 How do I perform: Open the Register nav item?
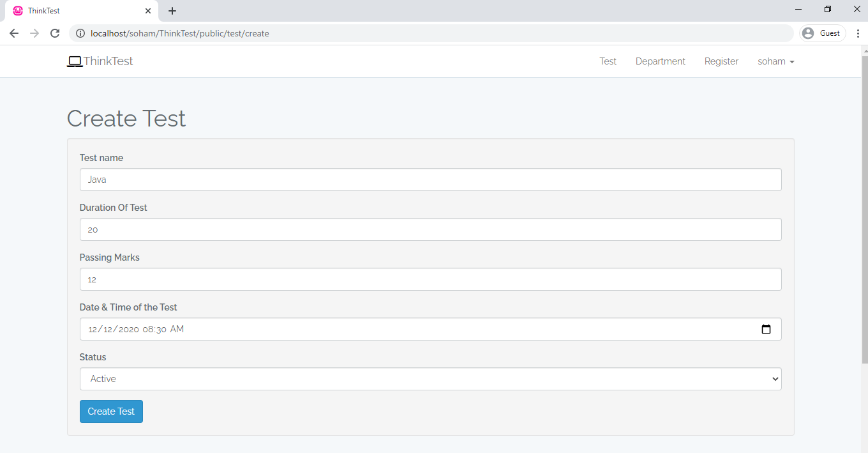721,61
